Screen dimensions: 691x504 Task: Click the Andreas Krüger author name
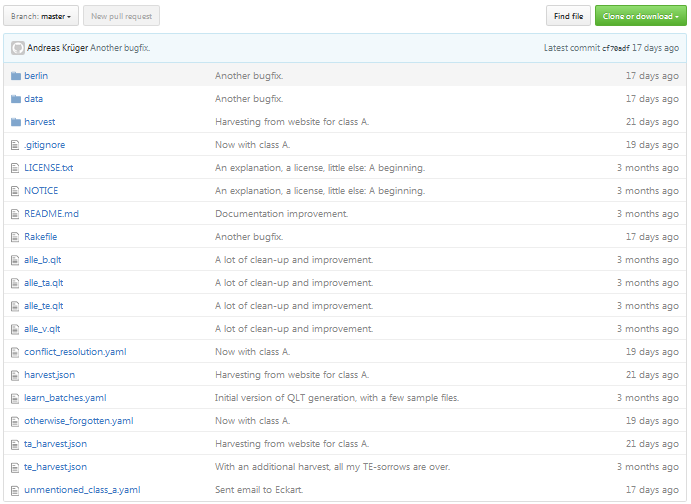click(57, 48)
